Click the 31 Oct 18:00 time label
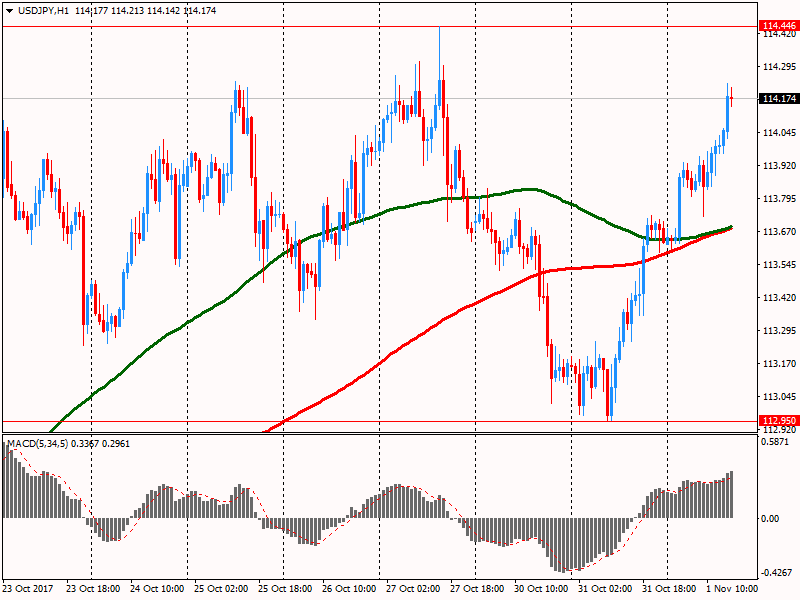 [x=669, y=589]
